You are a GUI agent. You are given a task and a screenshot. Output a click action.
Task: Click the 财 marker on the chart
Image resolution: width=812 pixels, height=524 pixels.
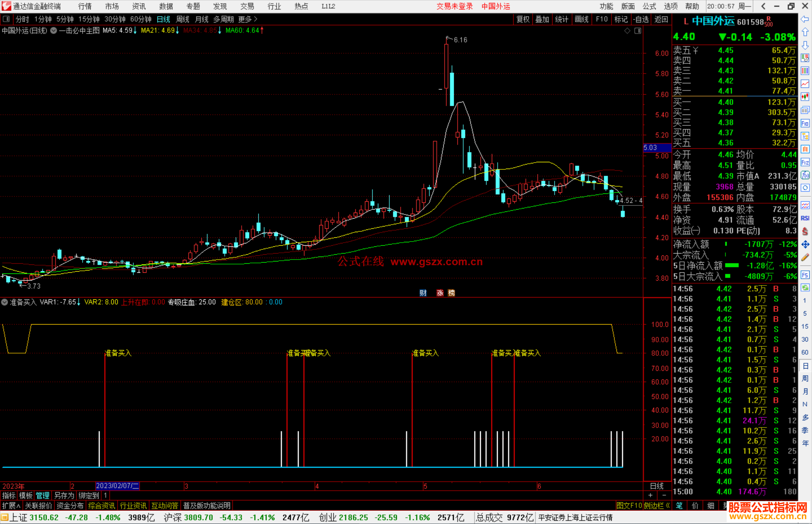423,293
